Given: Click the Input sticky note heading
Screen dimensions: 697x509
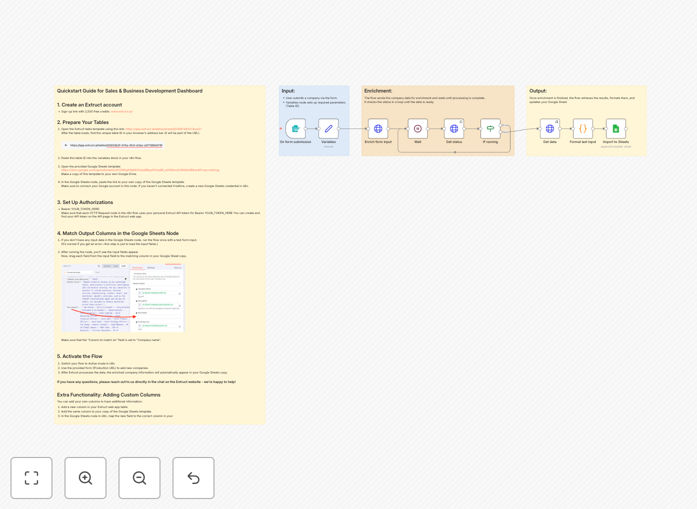Looking at the screenshot, I should tap(288, 91).
